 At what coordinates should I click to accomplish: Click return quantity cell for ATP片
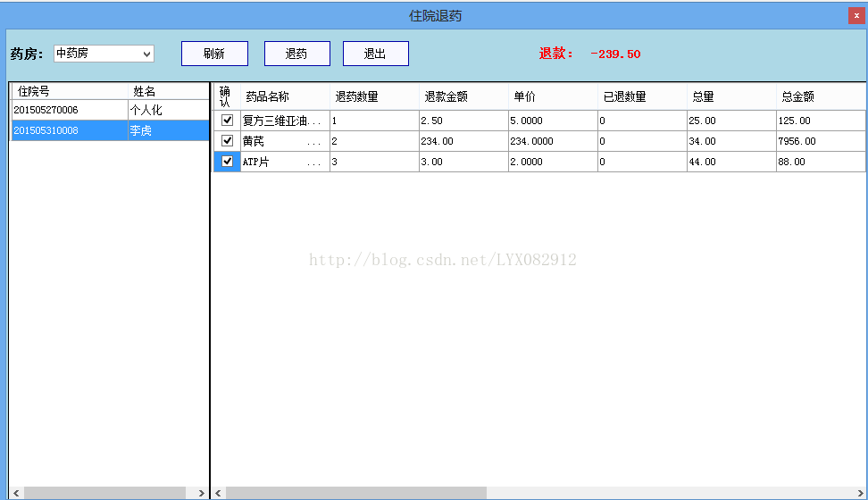click(374, 161)
